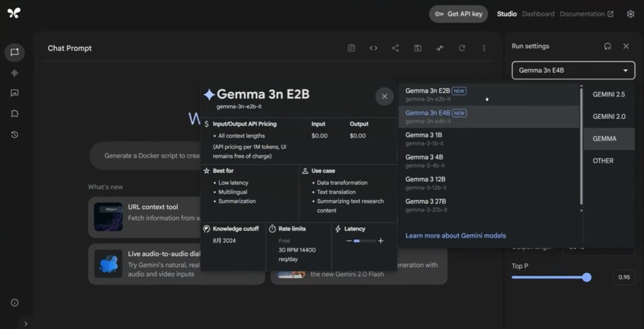Click the info icon in sidebar bottom
The width and height of the screenshot is (644, 329).
[x=15, y=303]
